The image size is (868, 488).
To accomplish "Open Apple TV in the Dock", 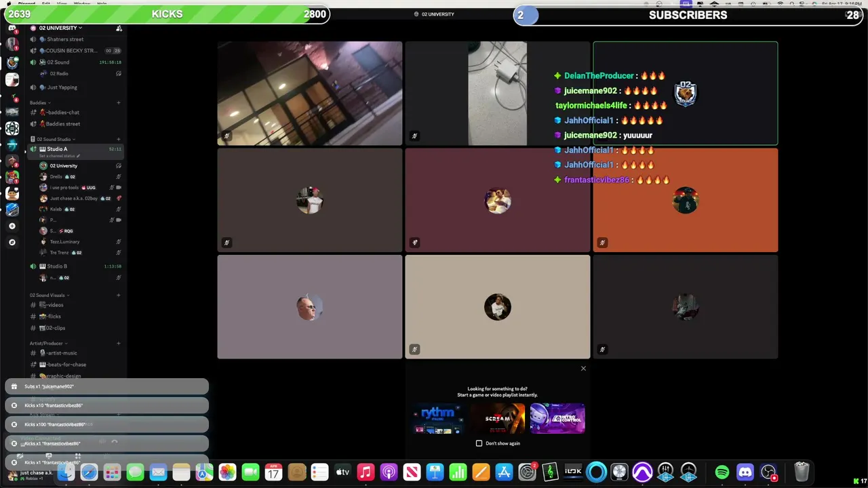I will point(342,472).
